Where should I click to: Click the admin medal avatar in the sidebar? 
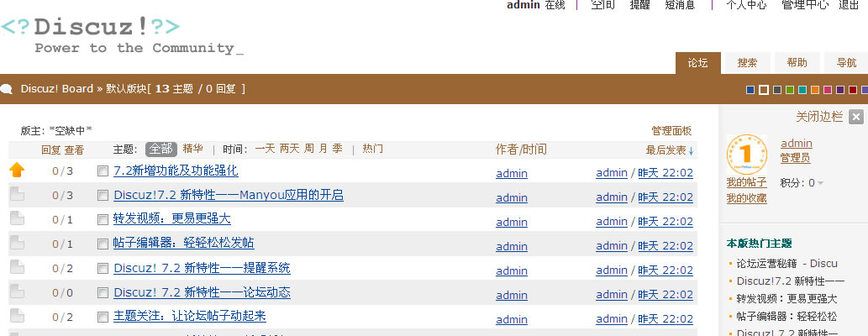(747, 155)
